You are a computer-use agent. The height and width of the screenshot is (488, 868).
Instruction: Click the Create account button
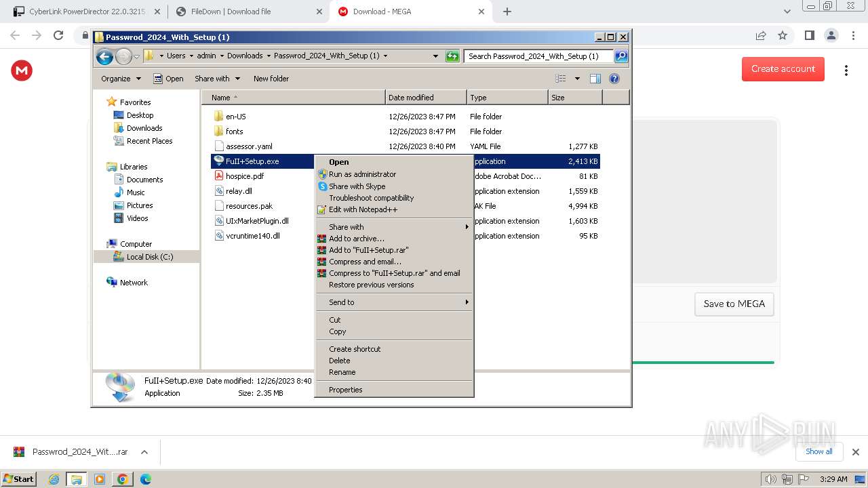(x=783, y=69)
